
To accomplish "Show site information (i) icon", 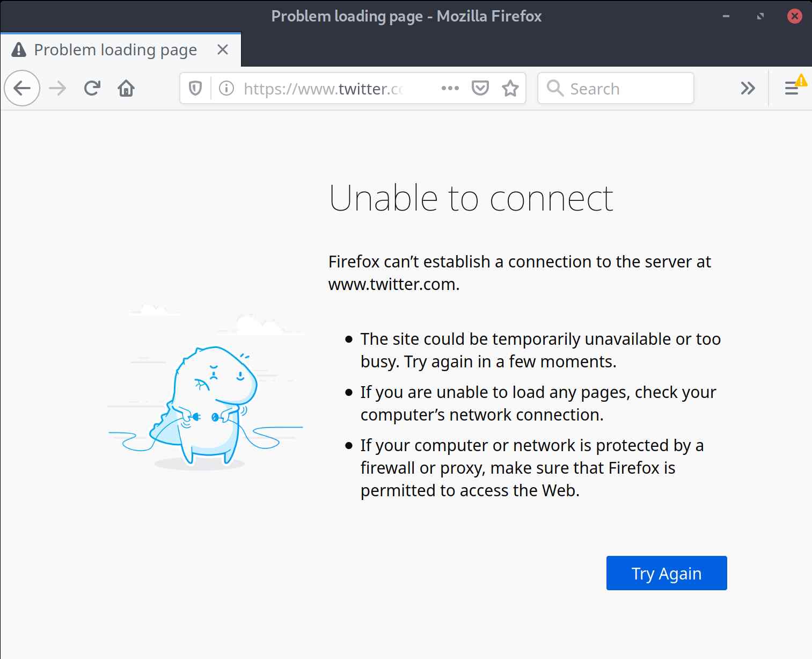I will click(x=226, y=88).
